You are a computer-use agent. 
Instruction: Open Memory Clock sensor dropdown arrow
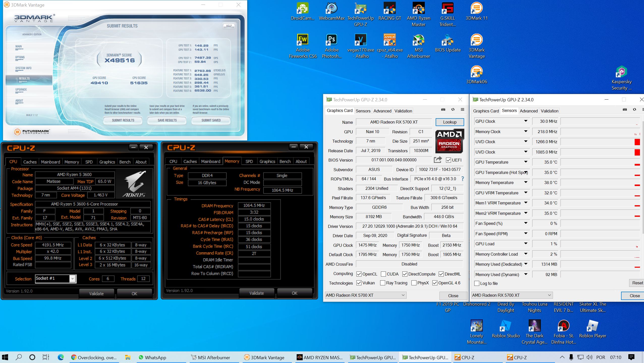[x=526, y=131]
